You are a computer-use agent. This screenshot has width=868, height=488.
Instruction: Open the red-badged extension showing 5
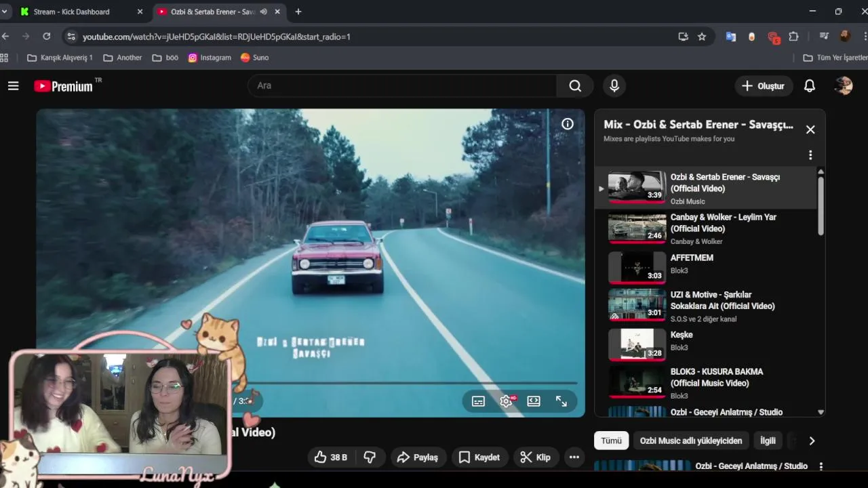tap(774, 37)
